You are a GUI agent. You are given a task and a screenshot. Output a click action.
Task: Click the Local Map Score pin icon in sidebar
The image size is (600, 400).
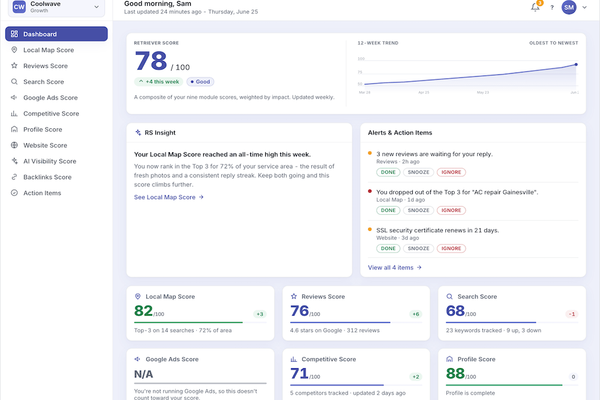click(14, 50)
